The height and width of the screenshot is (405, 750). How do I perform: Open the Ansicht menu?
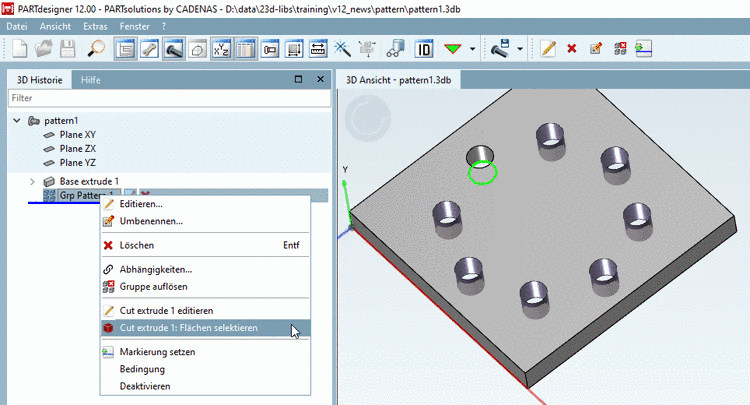tap(55, 27)
